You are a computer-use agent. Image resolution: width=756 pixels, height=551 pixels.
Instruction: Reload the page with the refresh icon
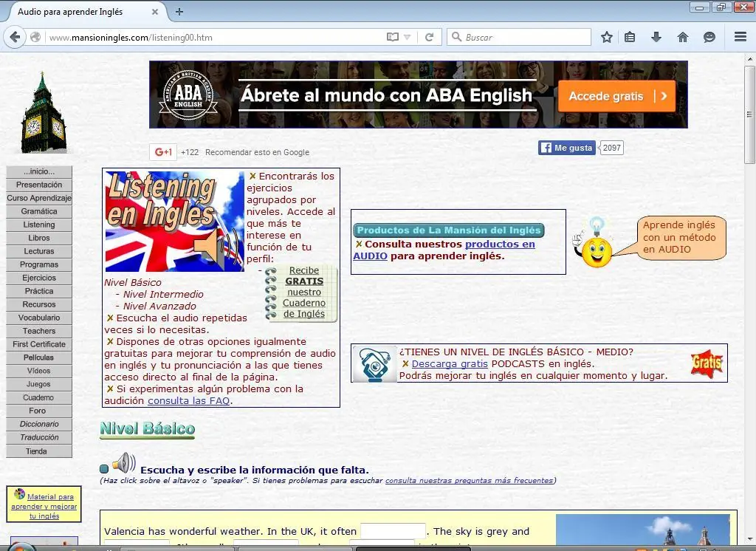429,37
